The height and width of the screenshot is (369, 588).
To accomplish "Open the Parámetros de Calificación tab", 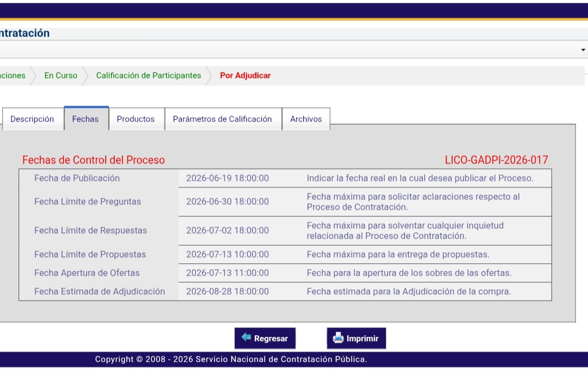I will pos(223,119).
